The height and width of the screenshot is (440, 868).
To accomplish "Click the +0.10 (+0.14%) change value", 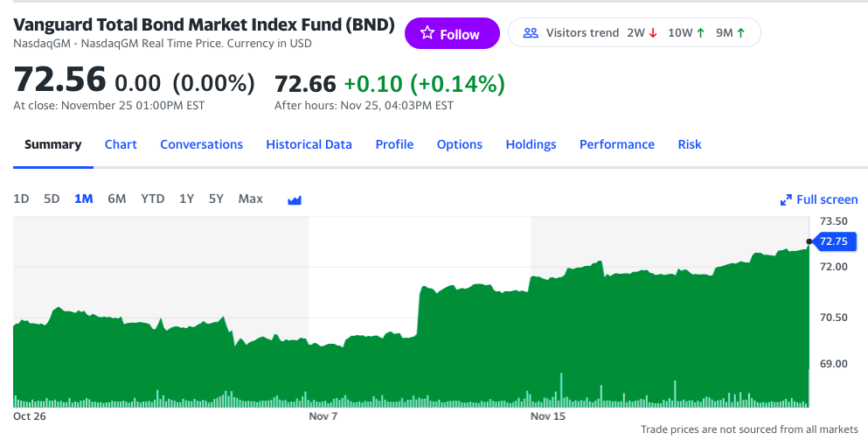I will click(425, 84).
